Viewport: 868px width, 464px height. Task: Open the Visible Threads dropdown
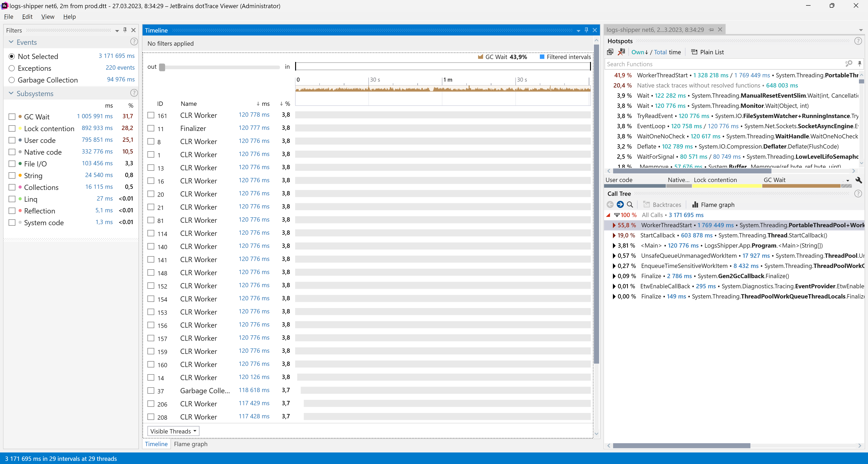point(173,431)
